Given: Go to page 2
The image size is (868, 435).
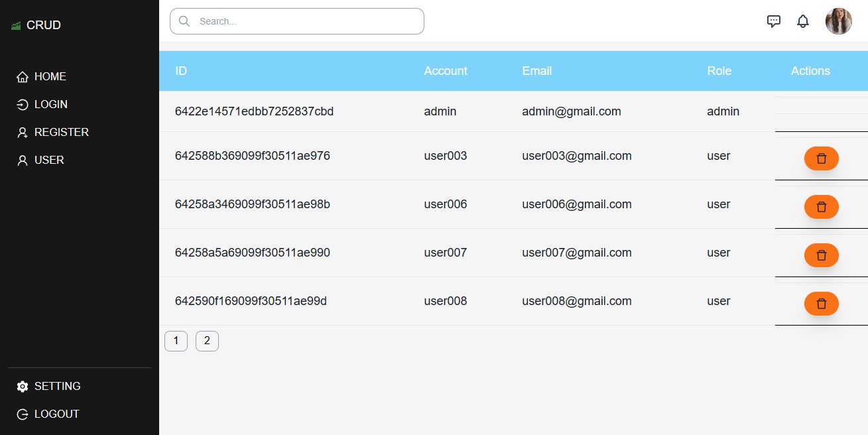Looking at the screenshot, I should [207, 341].
